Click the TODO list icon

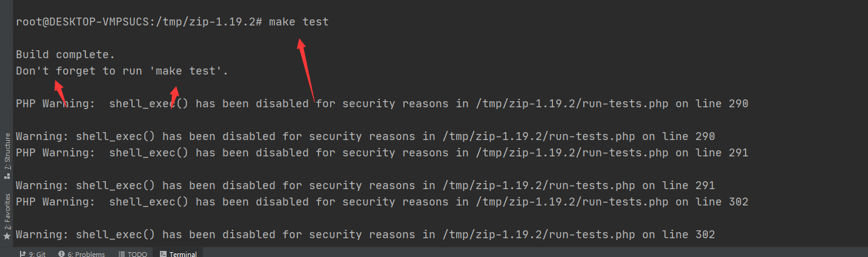click(x=122, y=254)
